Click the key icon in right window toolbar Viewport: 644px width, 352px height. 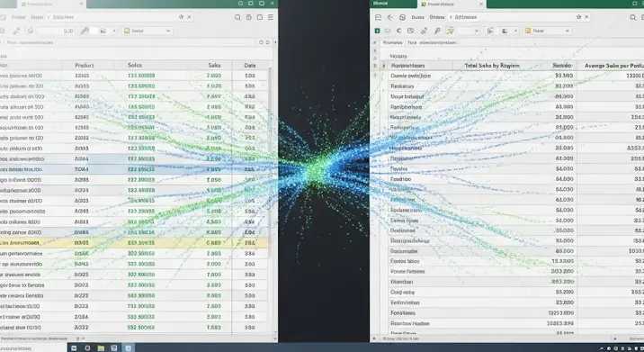(437, 31)
